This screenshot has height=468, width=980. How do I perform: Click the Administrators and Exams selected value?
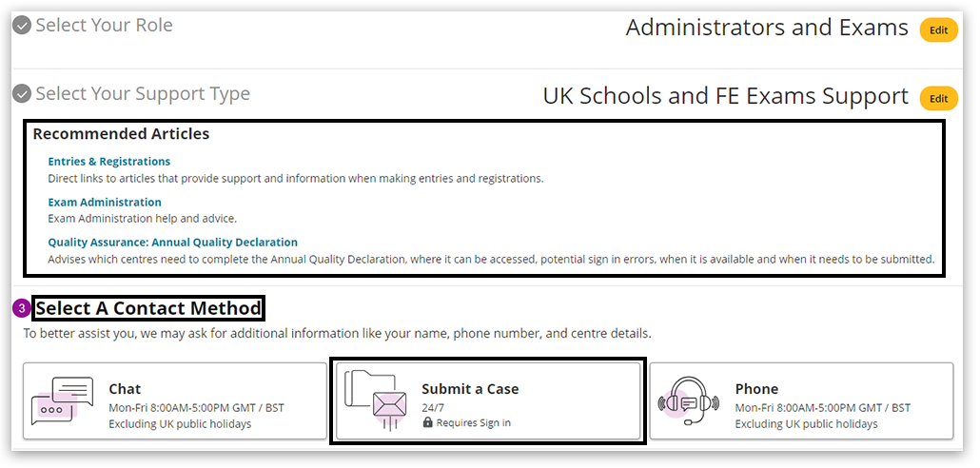767,29
